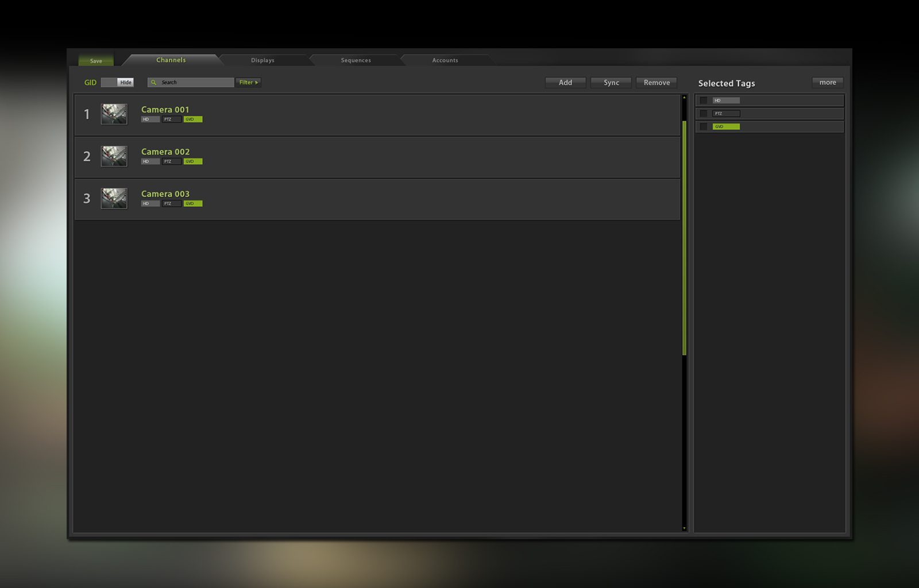This screenshot has width=919, height=588.
Task: Expand more tags in Selected Tags panel
Action: coord(827,83)
